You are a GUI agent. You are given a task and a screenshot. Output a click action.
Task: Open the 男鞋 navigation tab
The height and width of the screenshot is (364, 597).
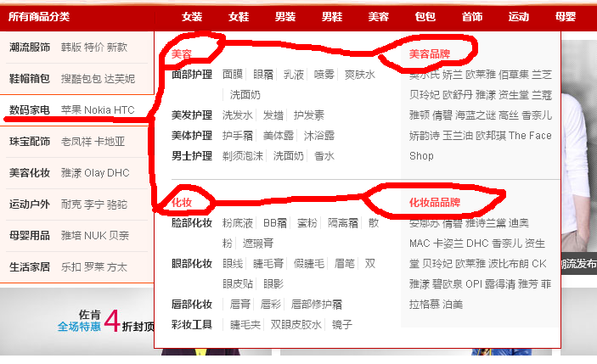pos(332,17)
